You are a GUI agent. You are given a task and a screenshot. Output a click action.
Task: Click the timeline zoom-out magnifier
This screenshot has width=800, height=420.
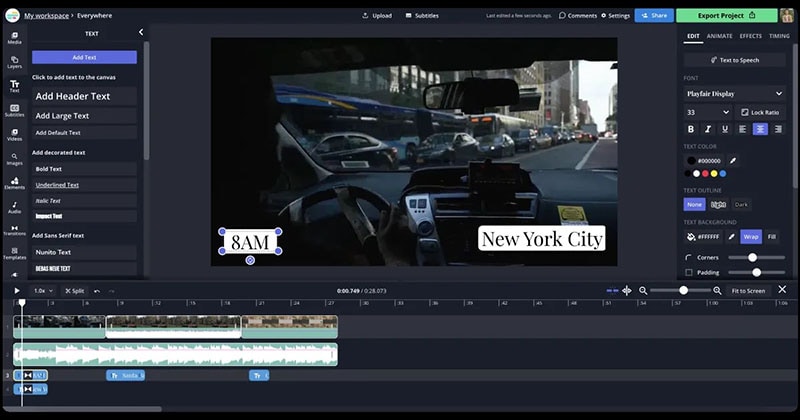pos(643,290)
